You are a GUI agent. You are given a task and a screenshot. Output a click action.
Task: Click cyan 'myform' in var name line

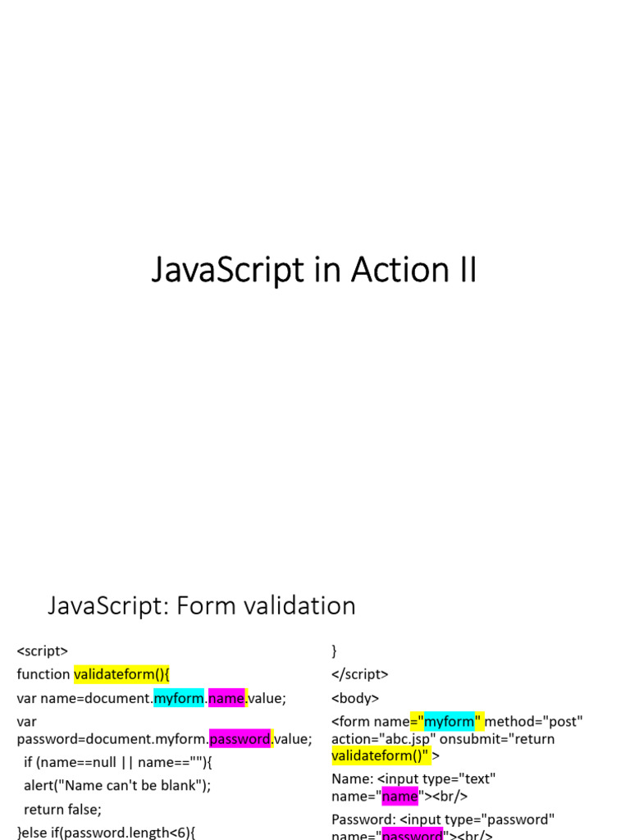pyautogui.click(x=179, y=698)
